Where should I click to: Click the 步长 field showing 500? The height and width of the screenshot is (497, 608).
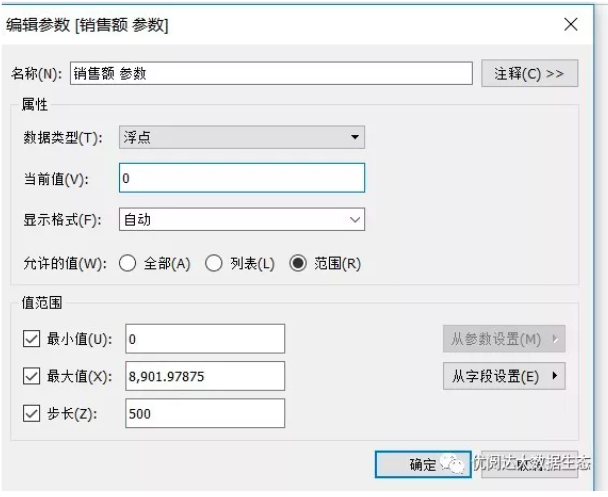(205, 413)
